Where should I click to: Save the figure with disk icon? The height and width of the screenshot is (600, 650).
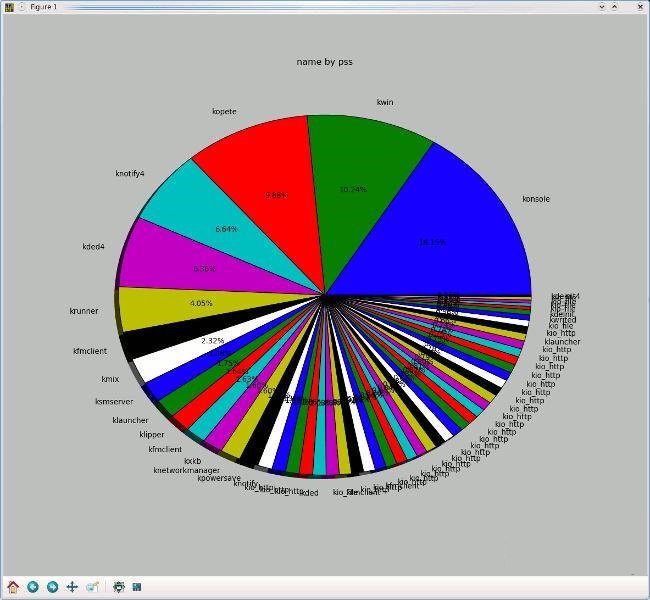[137, 587]
